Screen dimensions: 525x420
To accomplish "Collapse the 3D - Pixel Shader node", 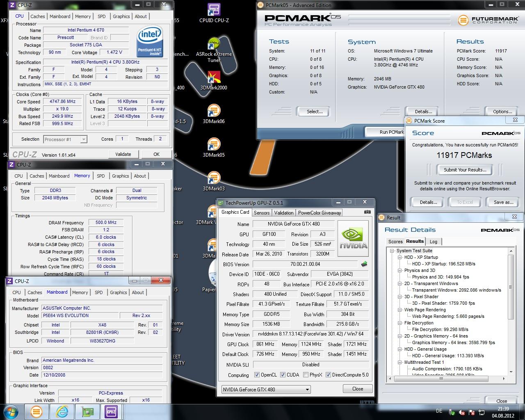I will pos(399,297).
